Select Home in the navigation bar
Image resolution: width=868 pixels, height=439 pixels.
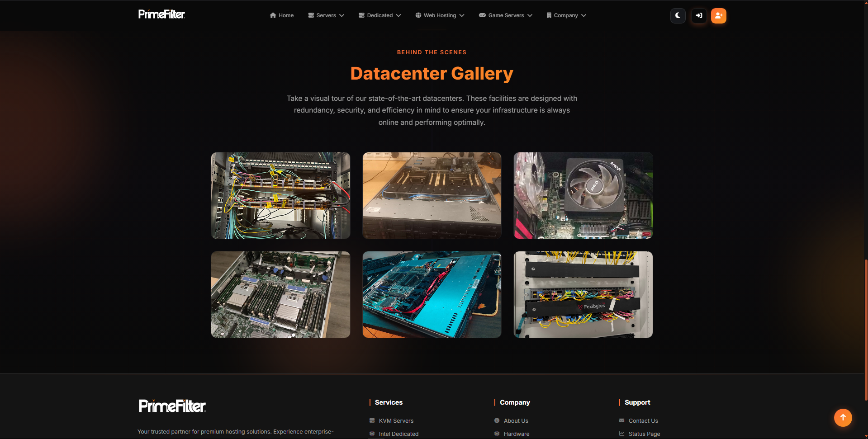click(286, 15)
